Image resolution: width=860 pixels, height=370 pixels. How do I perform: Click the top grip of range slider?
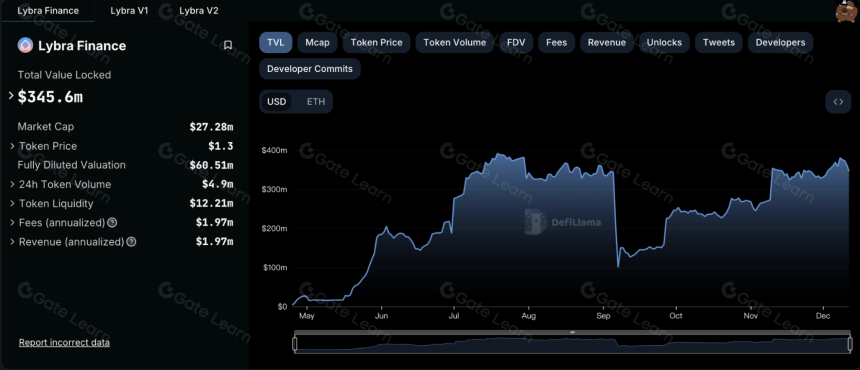(x=572, y=332)
